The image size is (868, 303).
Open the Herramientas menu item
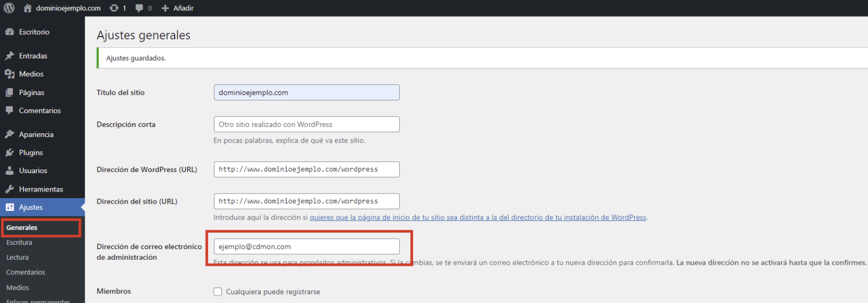pos(42,189)
